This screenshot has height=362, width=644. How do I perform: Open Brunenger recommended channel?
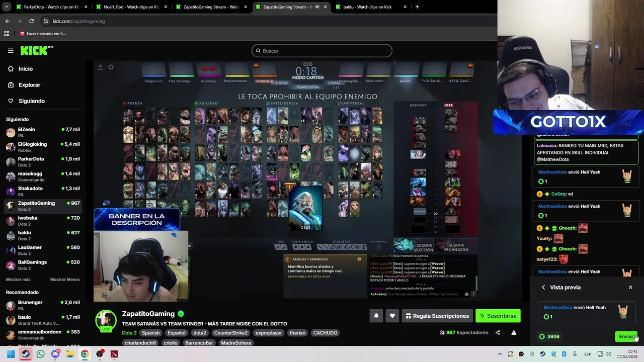pos(43,305)
